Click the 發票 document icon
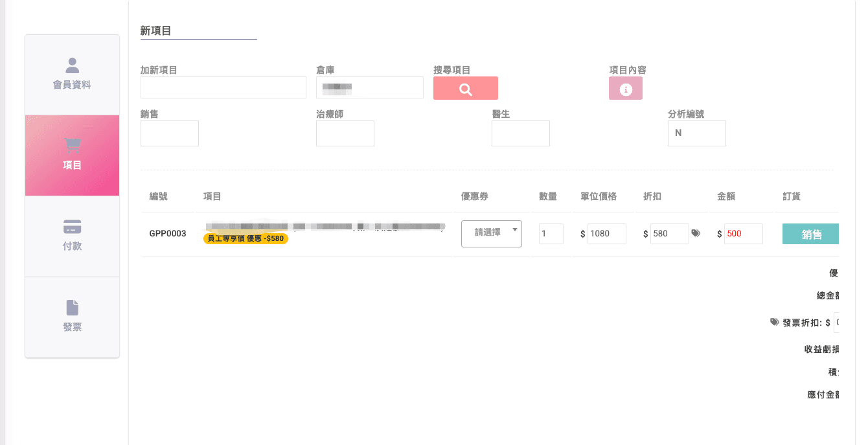The width and height of the screenshot is (868, 445). [x=72, y=308]
